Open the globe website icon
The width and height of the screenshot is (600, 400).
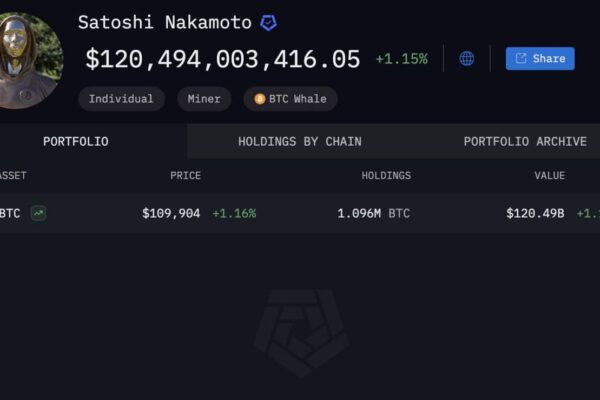pyautogui.click(x=466, y=59)
